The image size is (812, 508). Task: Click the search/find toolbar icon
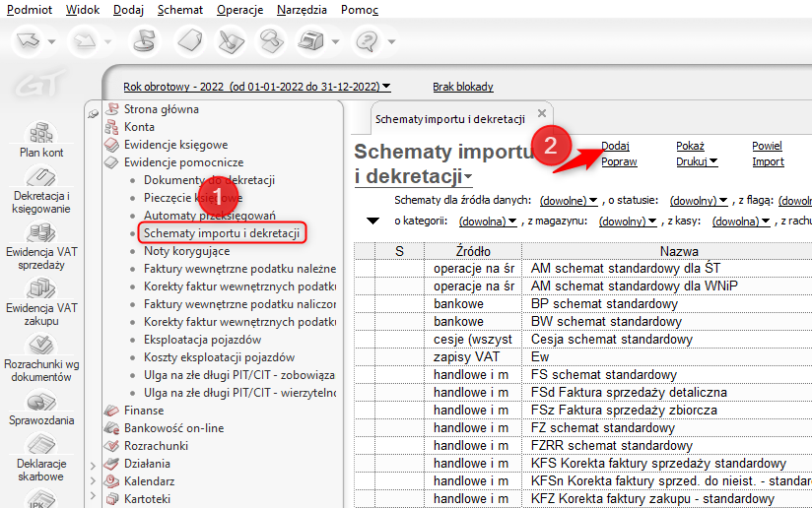271,41
